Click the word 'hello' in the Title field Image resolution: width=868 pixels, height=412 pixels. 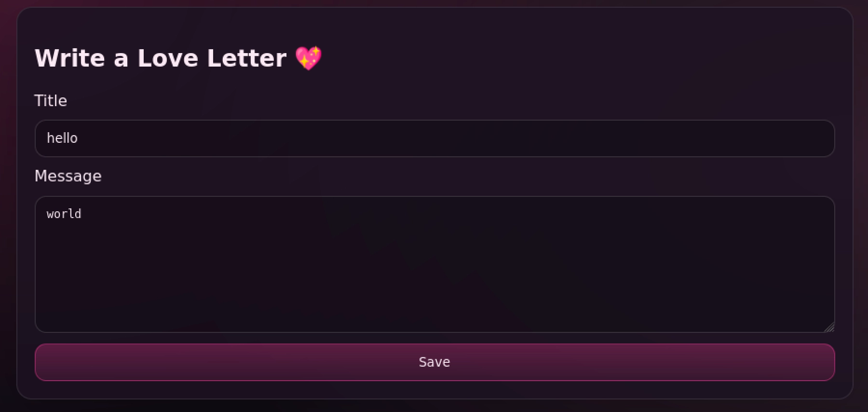pyautogui.click(x=62, y=138)
